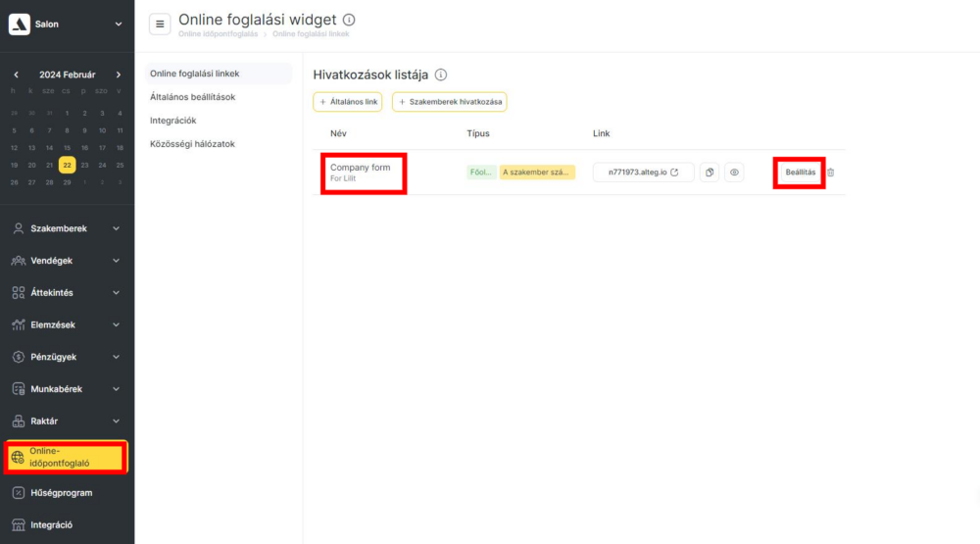This screenshot has height=544, width=980.
Task: Click the Típus column header
Action: tap(478, 134)
